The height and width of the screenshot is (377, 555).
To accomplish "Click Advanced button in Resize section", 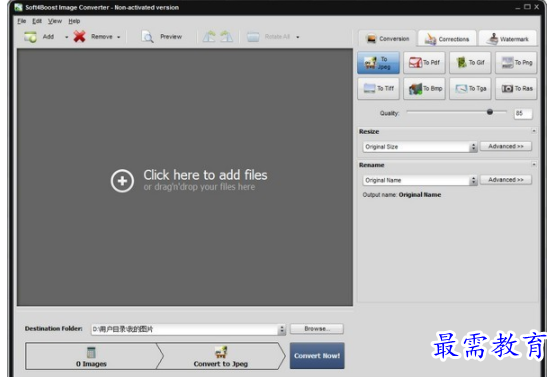I will tap(506, 146).
